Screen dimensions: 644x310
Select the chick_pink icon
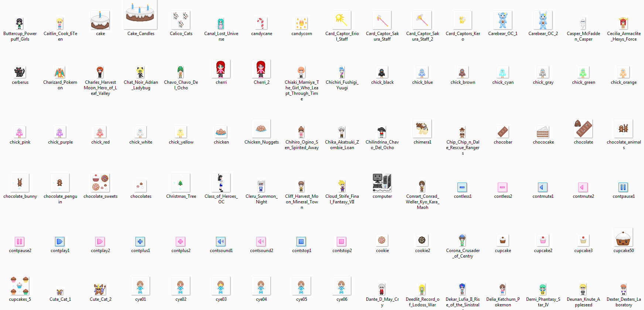(x=20, y=132)
